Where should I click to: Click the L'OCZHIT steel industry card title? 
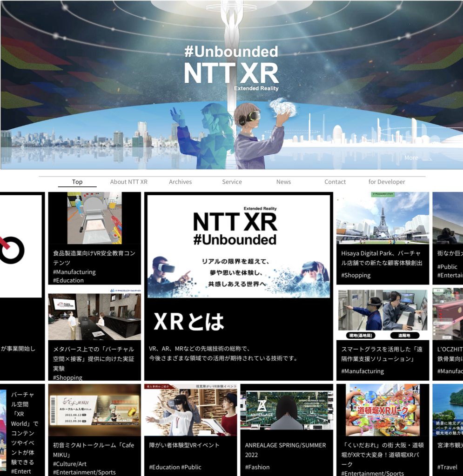click(450, 354)
